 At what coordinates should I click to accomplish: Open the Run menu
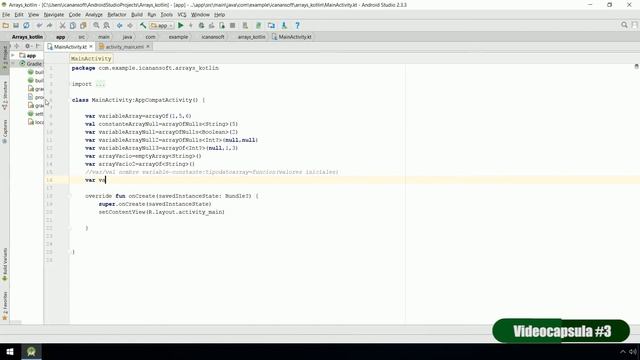tap(152, 15)
